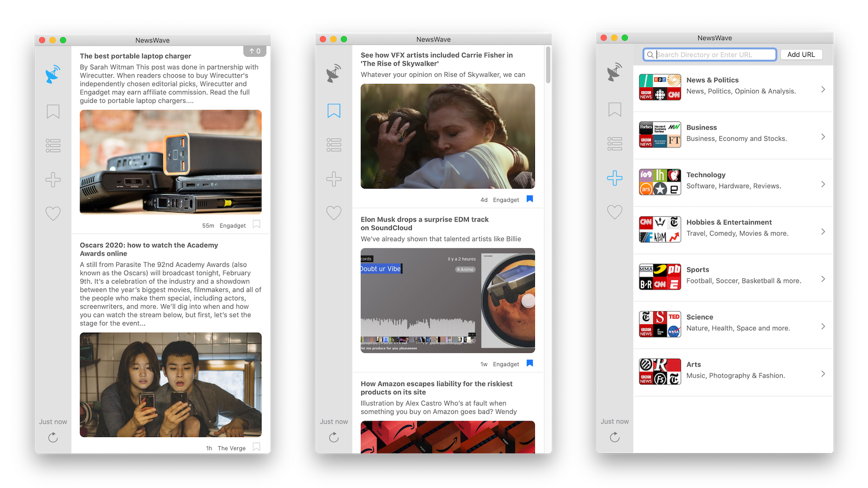Click the scroll-to-top counter badge
The width and height of the screenshot is (868, 488).
[x=255, y=51]
